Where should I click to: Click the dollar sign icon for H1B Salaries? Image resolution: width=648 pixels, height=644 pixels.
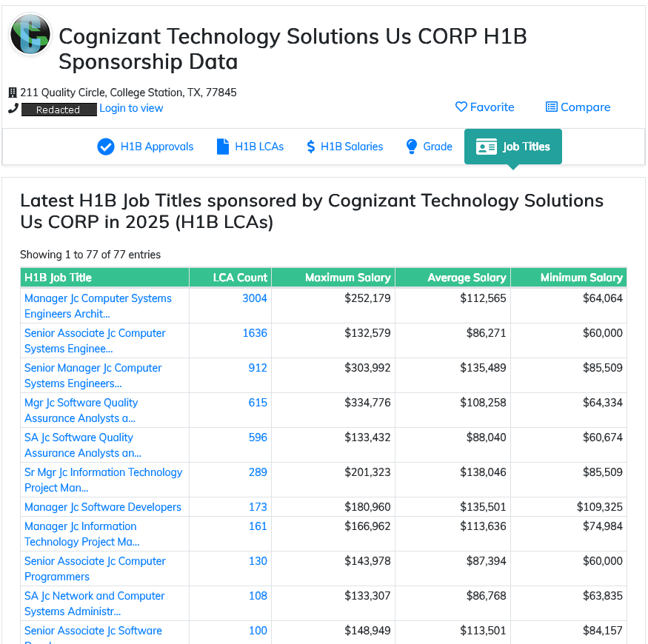[x=311, y=147]
